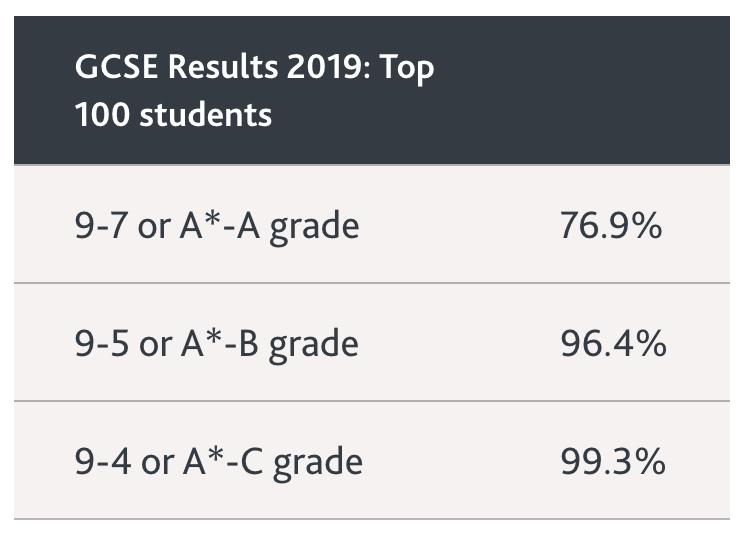Click "GCSE Results 2019: Top" in header's first line
Screen dimensions: 744x536
254,69
